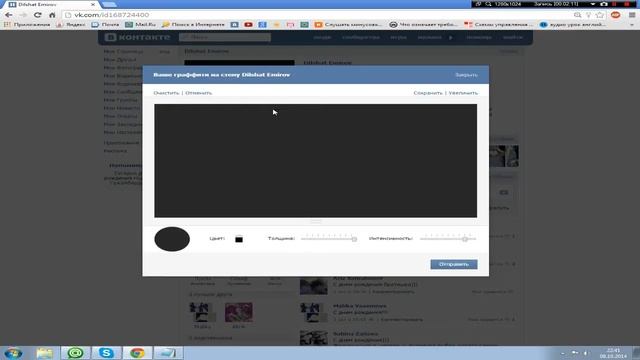
Task: Click Очистить to clear the graffiti
Action: pyautogui.click(x=166, y=93)
